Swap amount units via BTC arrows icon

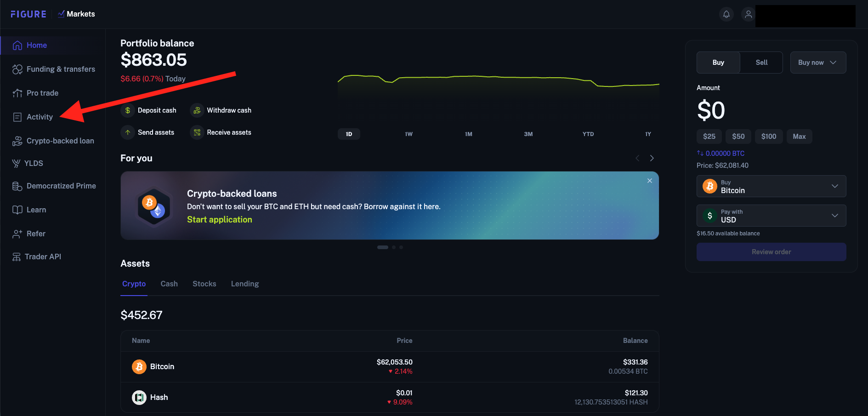tap(700, 153)
